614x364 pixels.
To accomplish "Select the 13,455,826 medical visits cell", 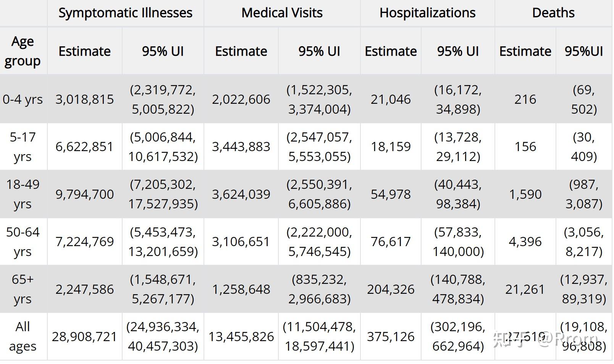I will click(241, 337).
